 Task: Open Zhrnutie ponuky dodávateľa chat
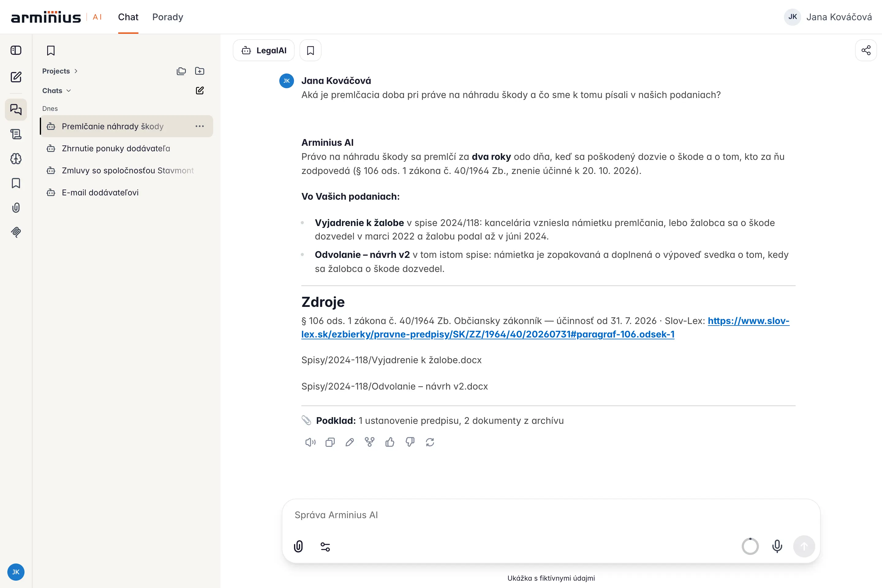point(126,148)
